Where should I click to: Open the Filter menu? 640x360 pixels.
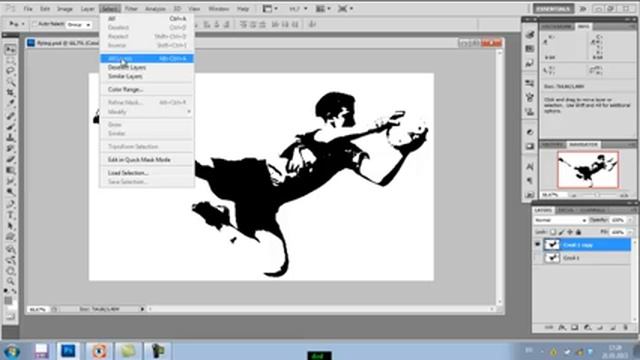131,9
